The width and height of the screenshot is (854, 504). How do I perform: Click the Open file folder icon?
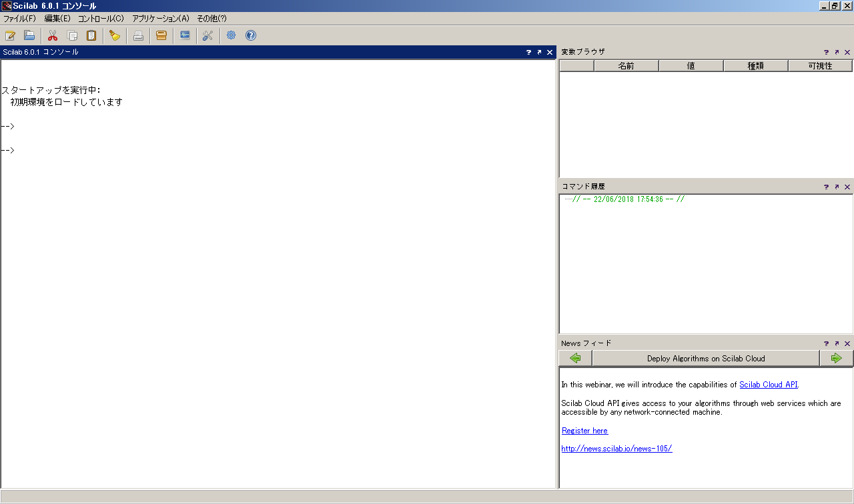(x=29, y=35)
